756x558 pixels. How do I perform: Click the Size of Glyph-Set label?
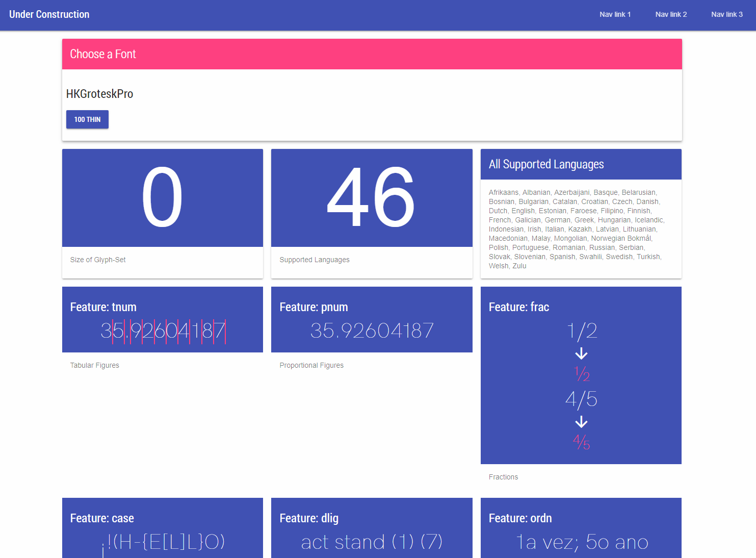pos(98,260)
